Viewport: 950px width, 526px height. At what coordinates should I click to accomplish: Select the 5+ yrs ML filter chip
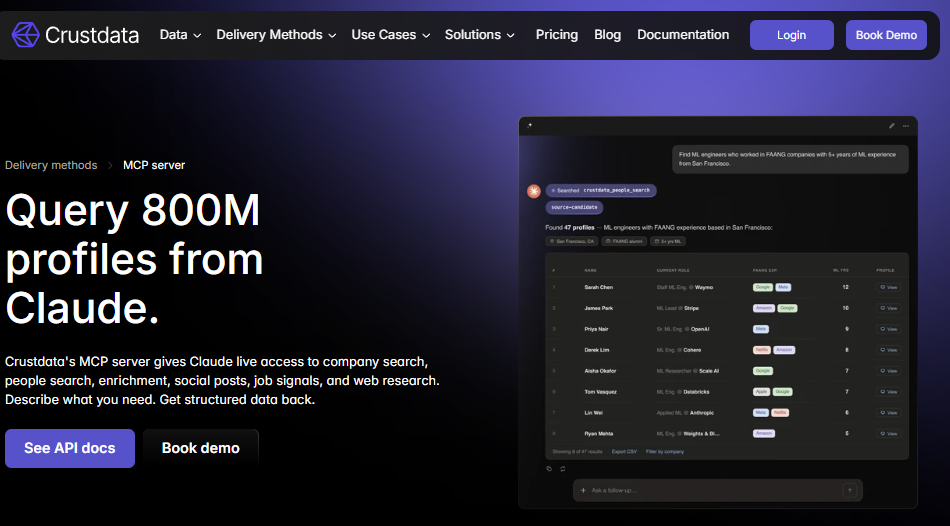668,241
